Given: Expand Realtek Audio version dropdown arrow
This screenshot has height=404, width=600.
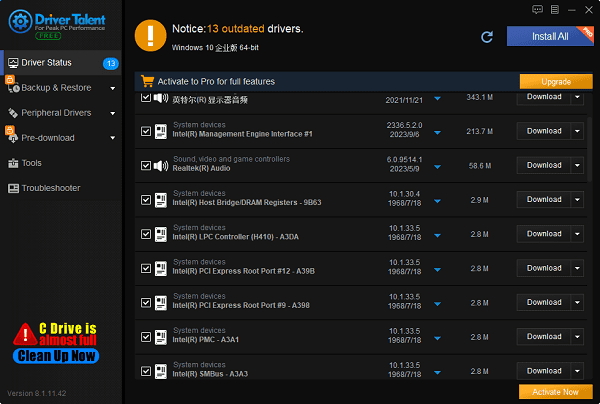Looking at the screenshot, I should pos(437,167).
